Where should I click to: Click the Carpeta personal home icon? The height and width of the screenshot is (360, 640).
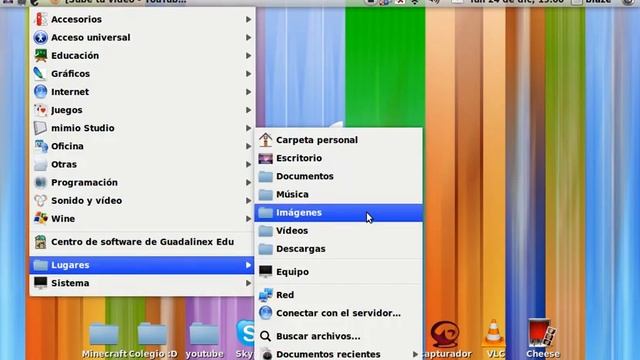pos(266,140)
